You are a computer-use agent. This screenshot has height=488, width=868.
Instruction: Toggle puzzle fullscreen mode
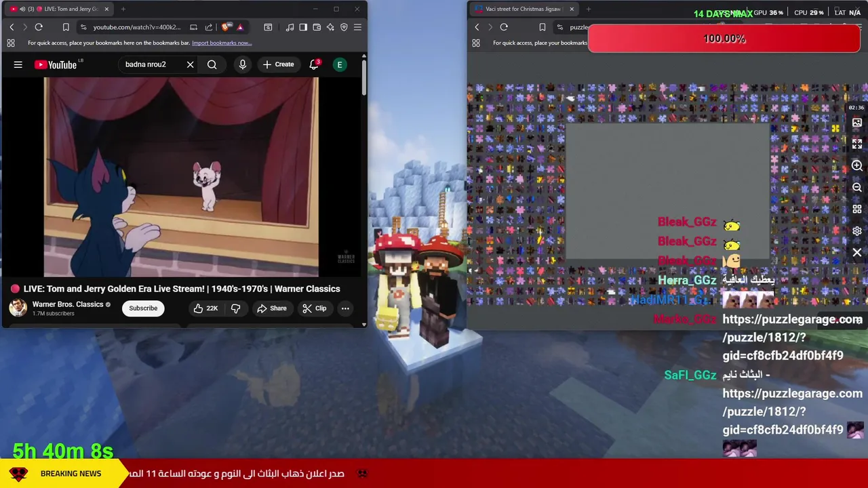tap(857, 144)
